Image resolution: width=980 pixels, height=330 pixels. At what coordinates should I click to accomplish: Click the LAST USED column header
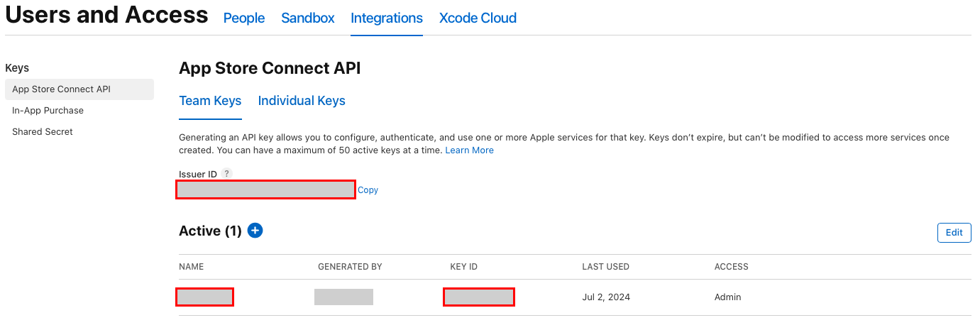click(x=605, y=267)
